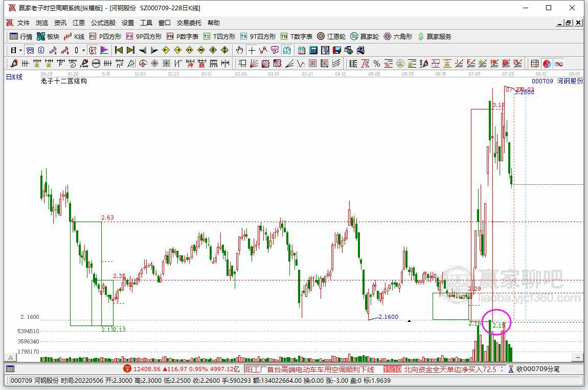Click the scroll up triangle at chart bottom-left
Screen dimensions: 588x390
pyautogui.click(x=11, y=357)
